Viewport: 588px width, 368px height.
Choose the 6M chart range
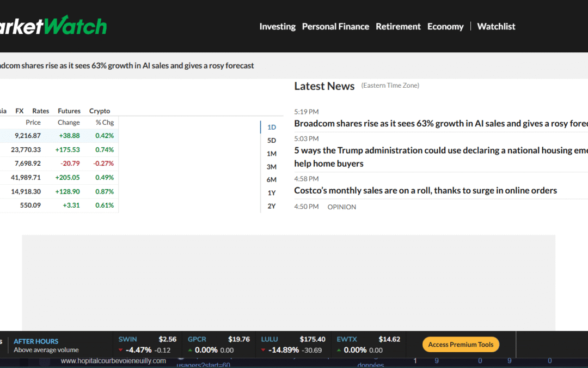(272, 180)
